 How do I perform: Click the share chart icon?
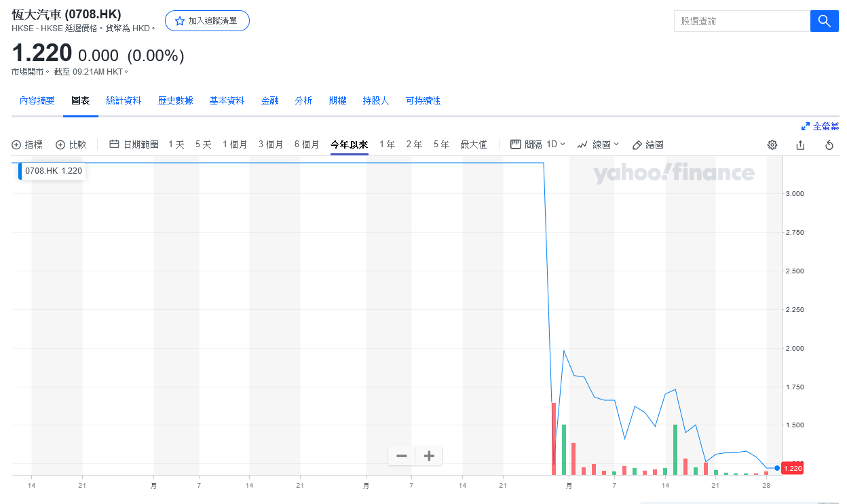(800, 144)
